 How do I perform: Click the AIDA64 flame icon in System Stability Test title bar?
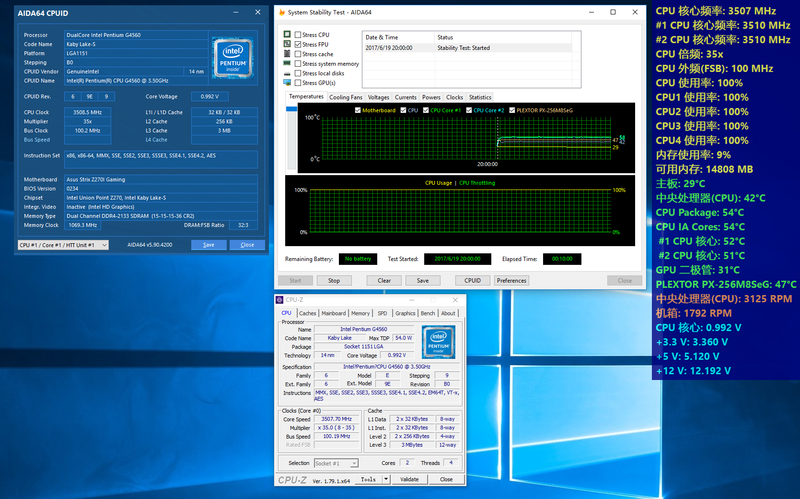click(x=282, y=12)
